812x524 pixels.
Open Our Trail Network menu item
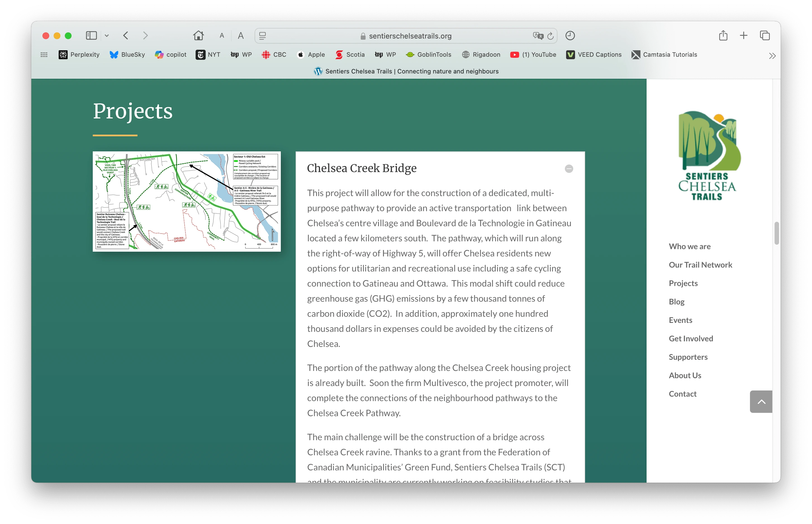[x=701, y=265]
